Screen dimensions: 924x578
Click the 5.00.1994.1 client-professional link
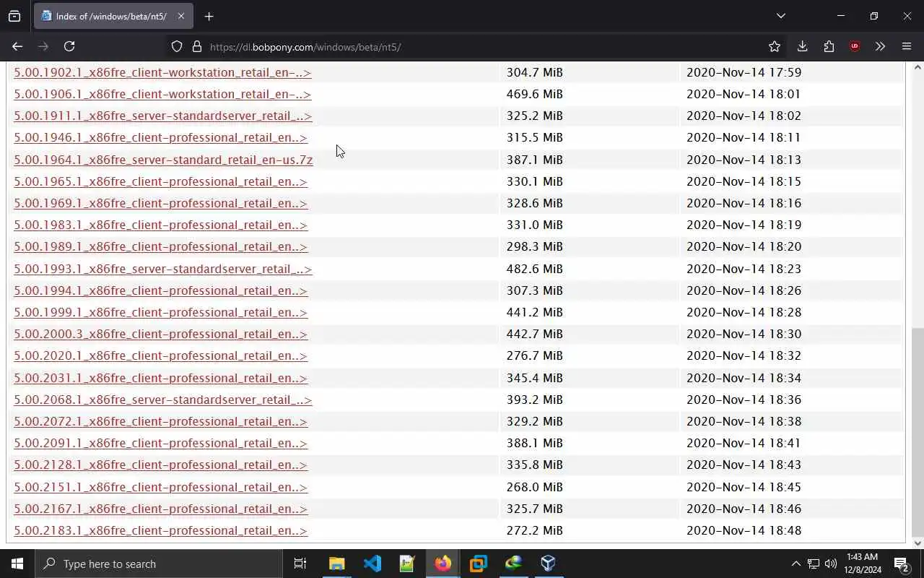click(x=160, y=290)
